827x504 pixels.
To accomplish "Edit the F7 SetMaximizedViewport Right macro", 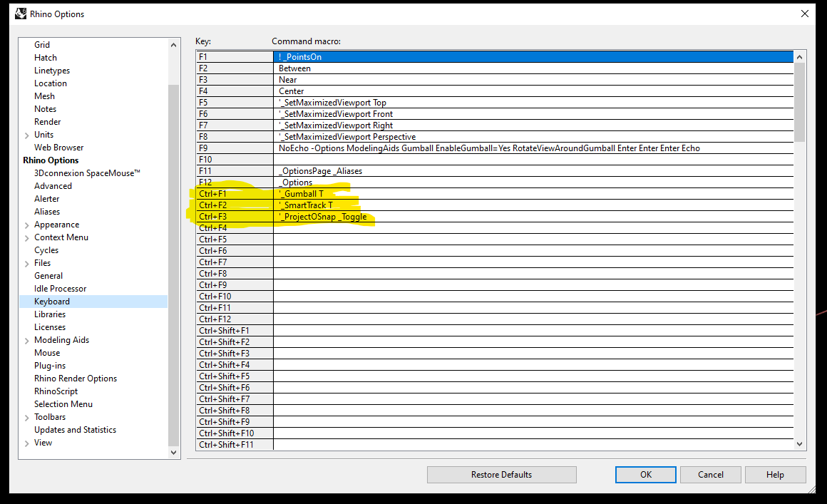I will coord(533,125).
